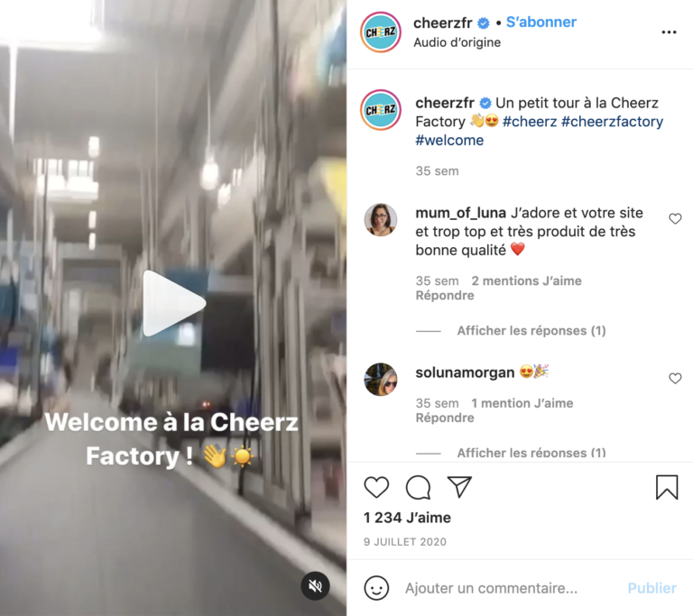Viewport: 693px width, 616px height.
Task: Focus the Ajouter un commentaire field
Action: (492, 588)
